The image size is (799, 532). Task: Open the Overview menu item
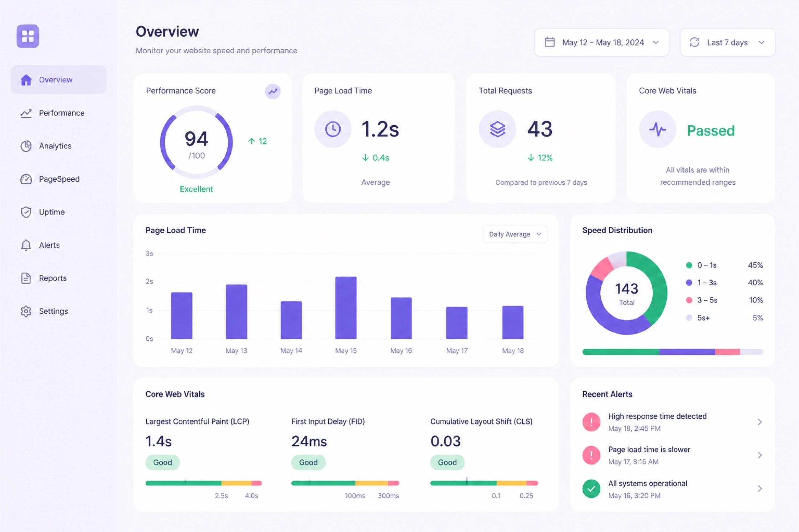tap(58, 79)
